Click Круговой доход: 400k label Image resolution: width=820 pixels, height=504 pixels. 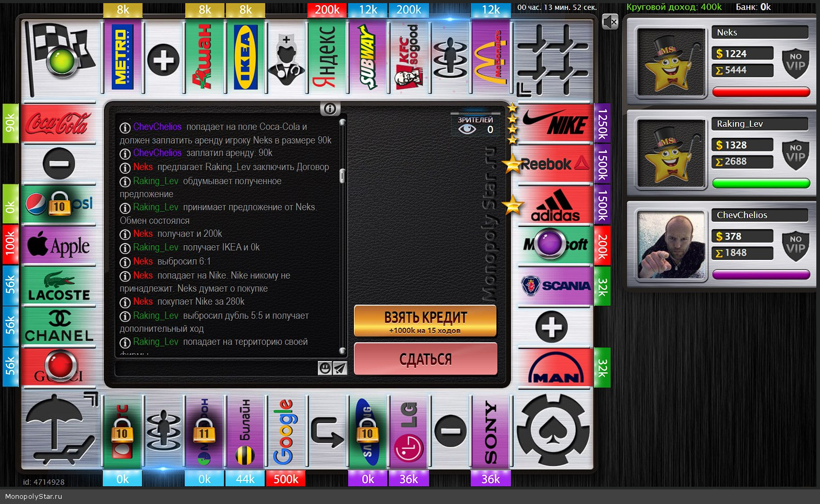click(674, 7)
